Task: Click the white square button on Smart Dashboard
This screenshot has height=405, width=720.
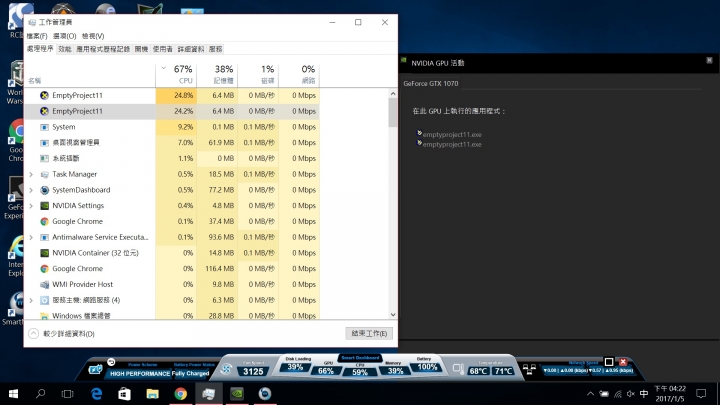Action: (x=609, y=362)
